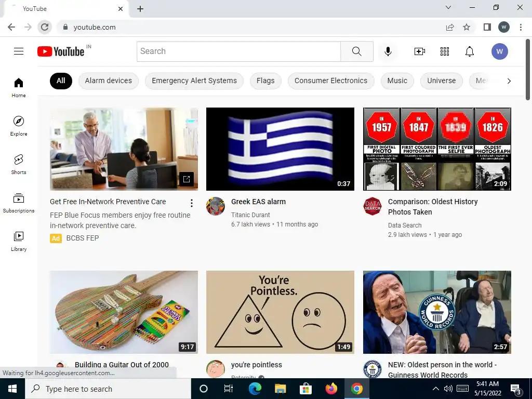Open File Explorer from the taskbar

click(280, 389)
